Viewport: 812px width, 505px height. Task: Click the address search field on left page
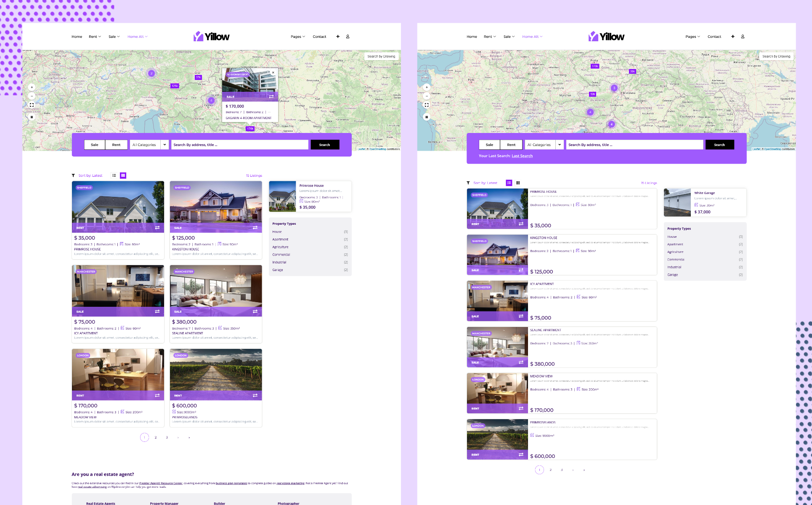(x=239, y=145)
